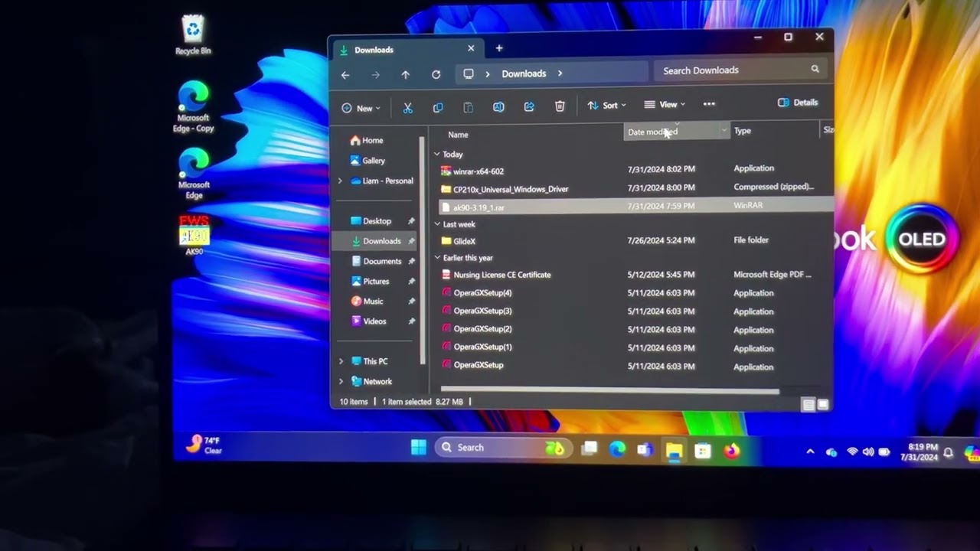Open Music in quick access
This screenshot has width=980, height=551.
point(367,301)
